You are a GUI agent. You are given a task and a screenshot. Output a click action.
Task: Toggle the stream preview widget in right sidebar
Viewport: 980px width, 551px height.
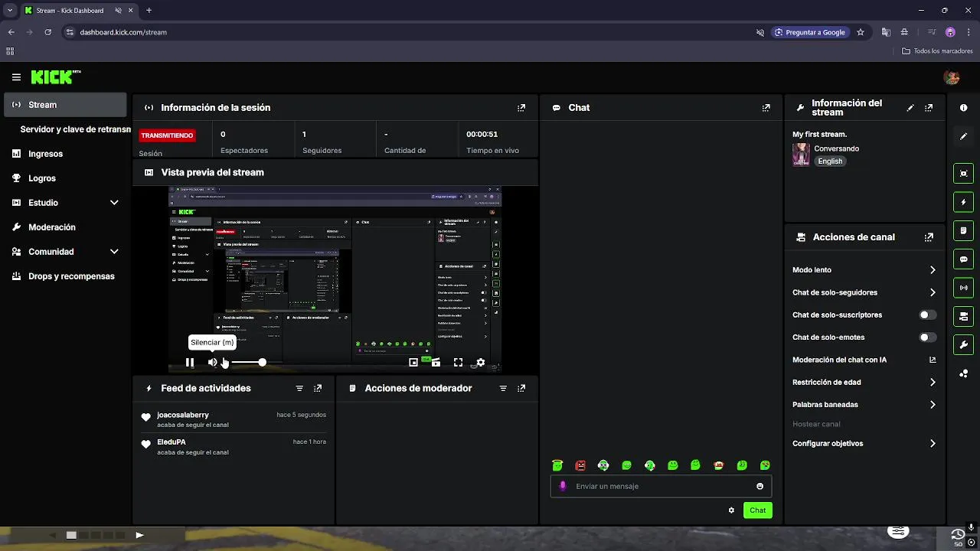963,173
